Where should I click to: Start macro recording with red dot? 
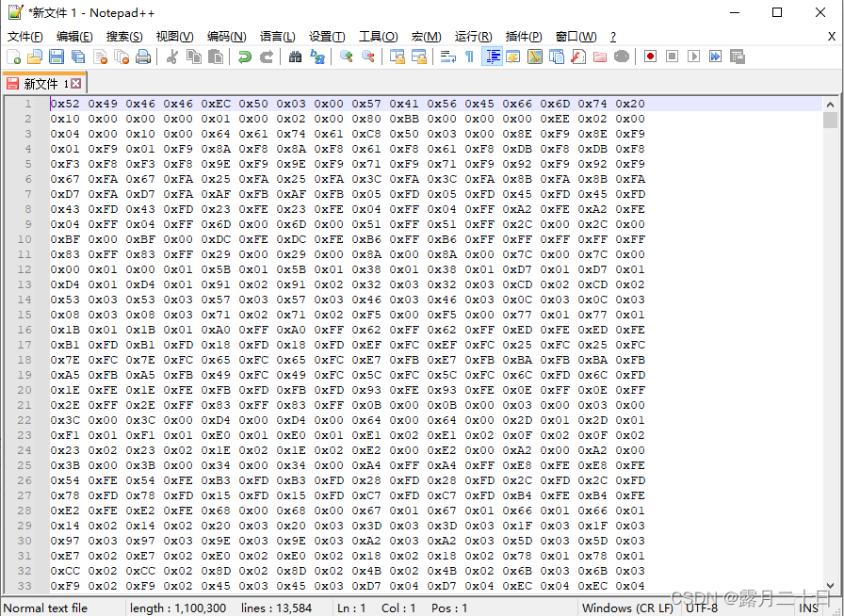pos(650,57)
